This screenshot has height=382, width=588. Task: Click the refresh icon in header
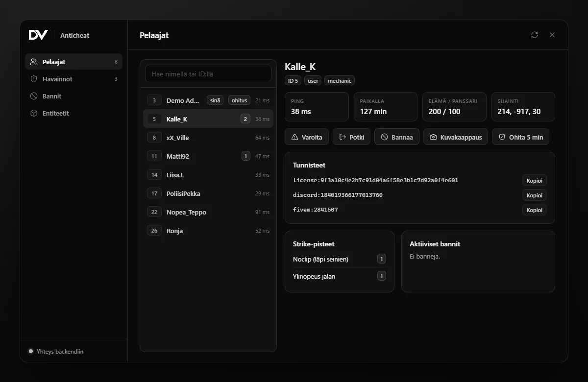coord(535,35)
